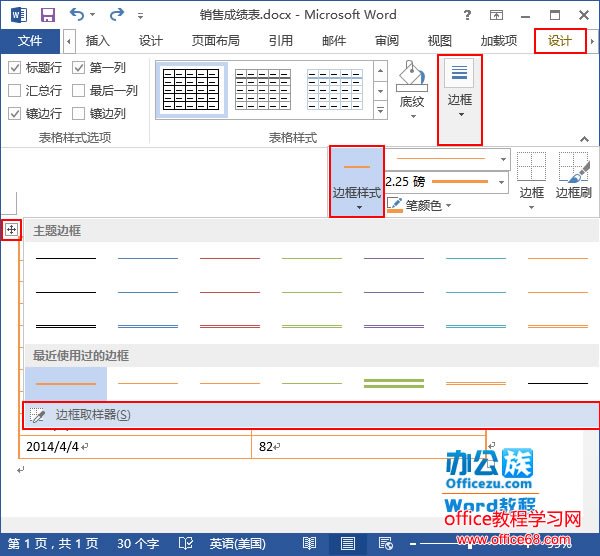Switch to the 视图 tab
Image resolution: width=600 pixels, height=556 pixels.
[x=440, y=41]
